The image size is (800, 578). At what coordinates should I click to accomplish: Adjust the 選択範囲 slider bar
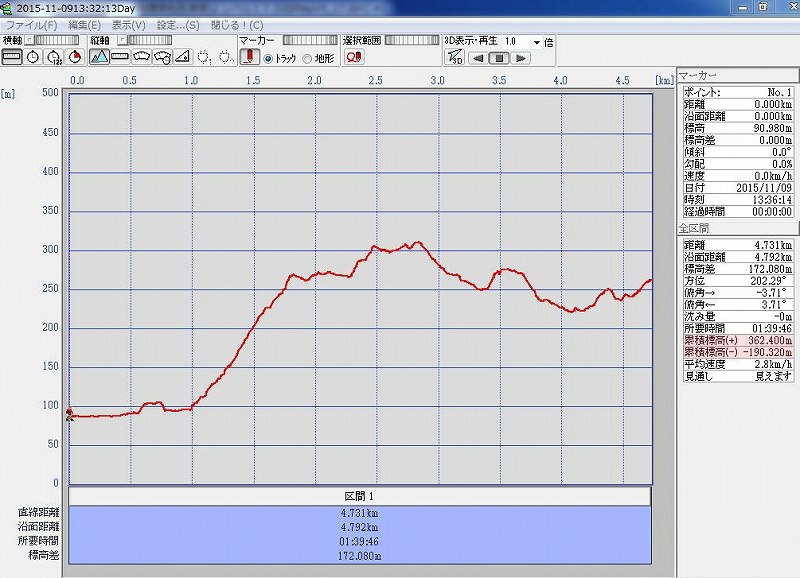pyautogui.click(x=412, y=40)
